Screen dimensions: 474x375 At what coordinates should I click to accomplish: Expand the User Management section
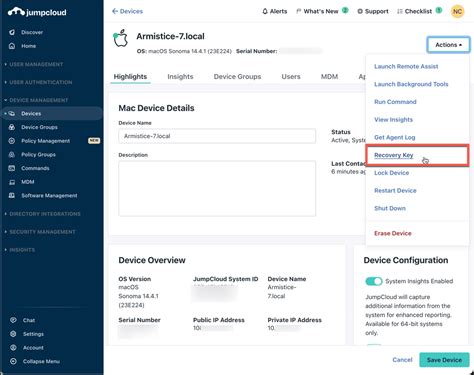coord(36,64)
